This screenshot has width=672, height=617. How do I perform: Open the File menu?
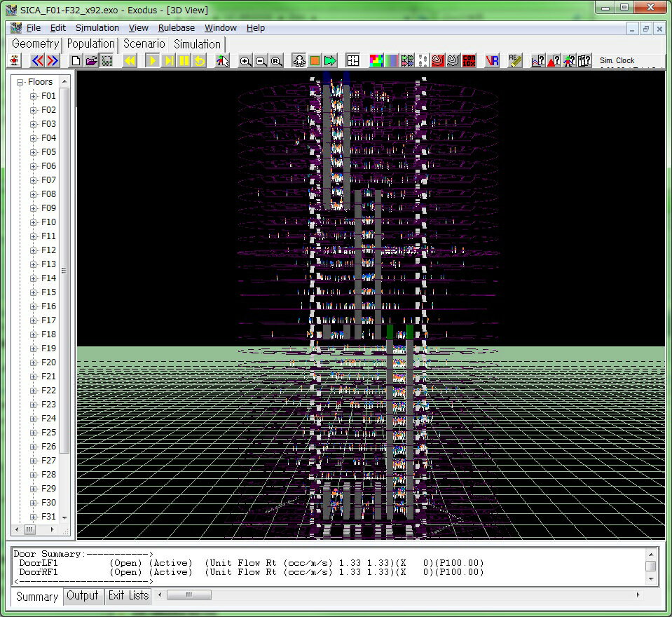click(x=34, y=28)
